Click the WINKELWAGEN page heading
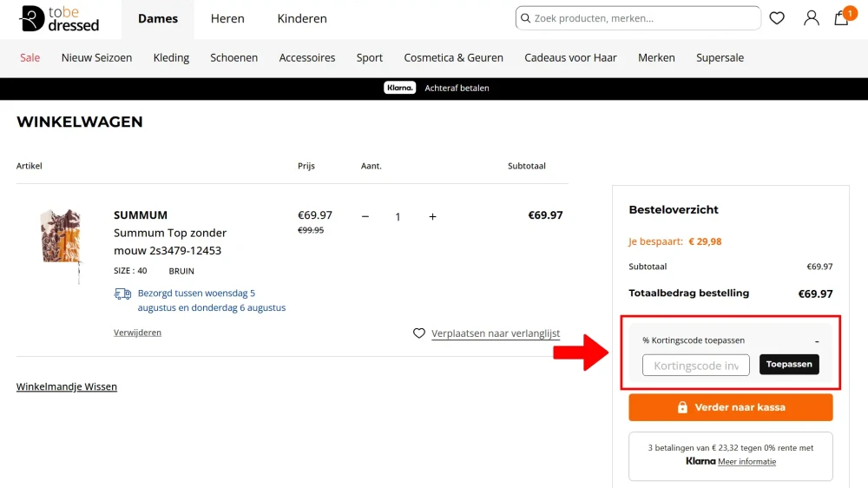The image size is (868, 488). pyautogui.click(x=80, y=122)
